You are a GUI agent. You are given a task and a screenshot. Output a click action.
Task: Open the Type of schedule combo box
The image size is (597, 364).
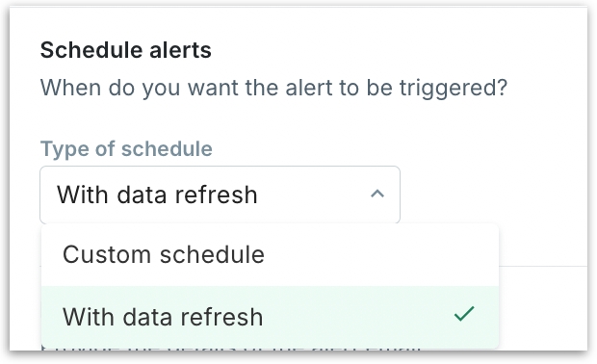point(221,195)
